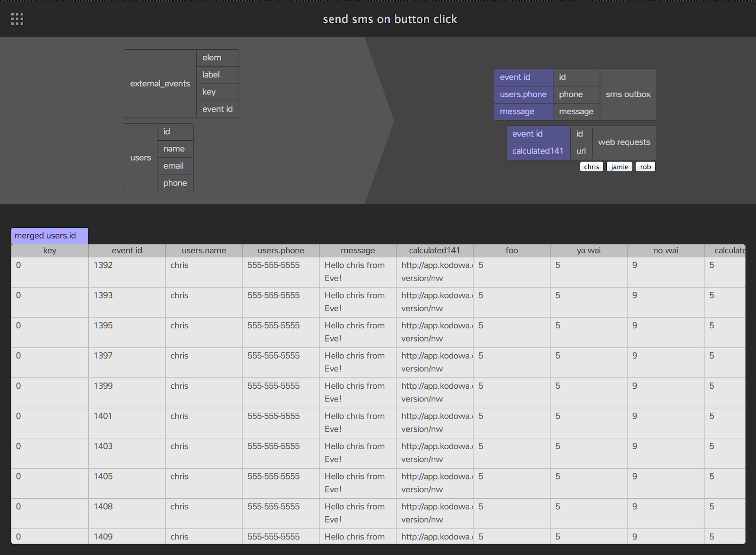The width and height of the screenshot is (756, 555).
Task: Open the grid menu icon
Action: point(17,19)
